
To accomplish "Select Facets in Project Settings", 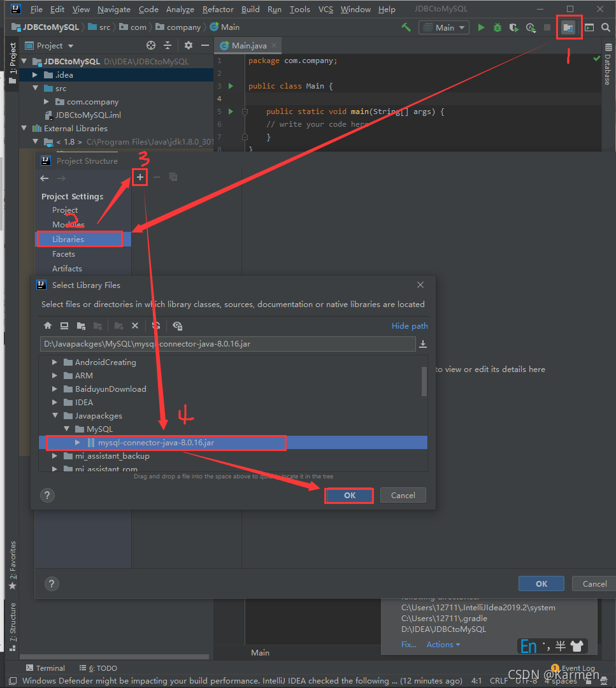I will pos(64,254).
